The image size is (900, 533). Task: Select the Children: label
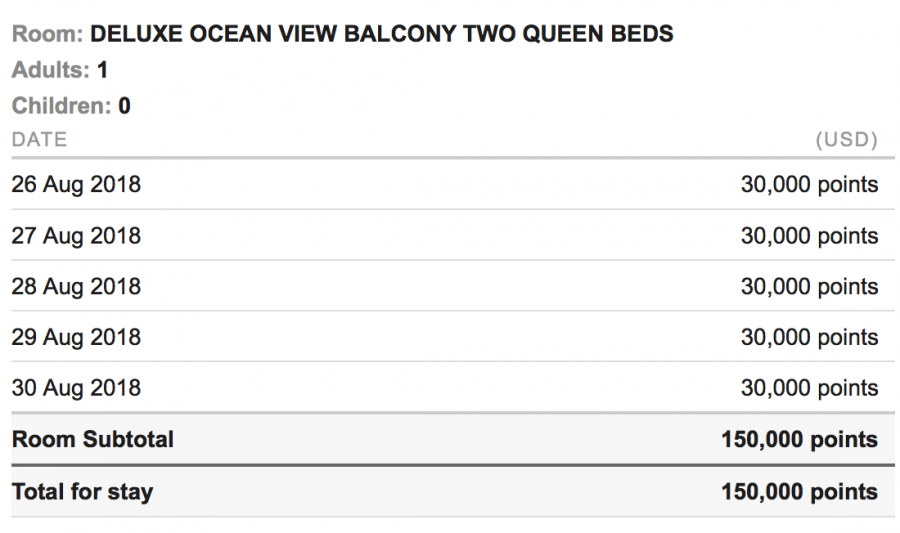point(61,106)
